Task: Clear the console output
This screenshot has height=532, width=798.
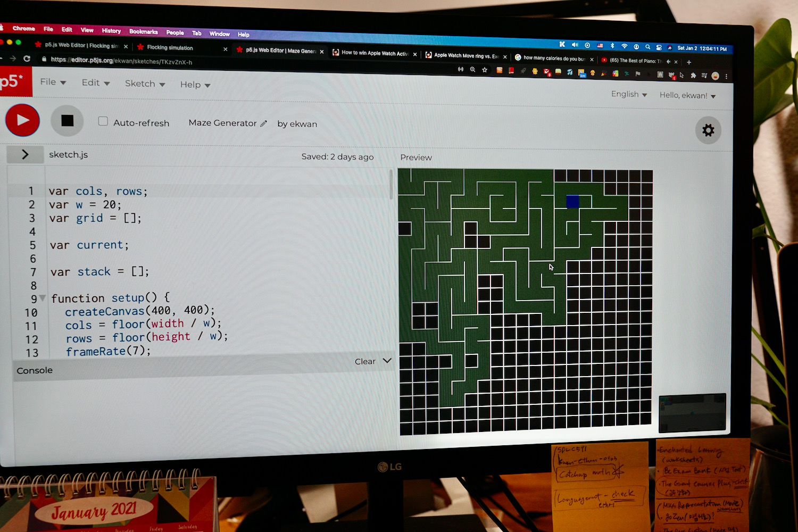Action: coord(364,361)
